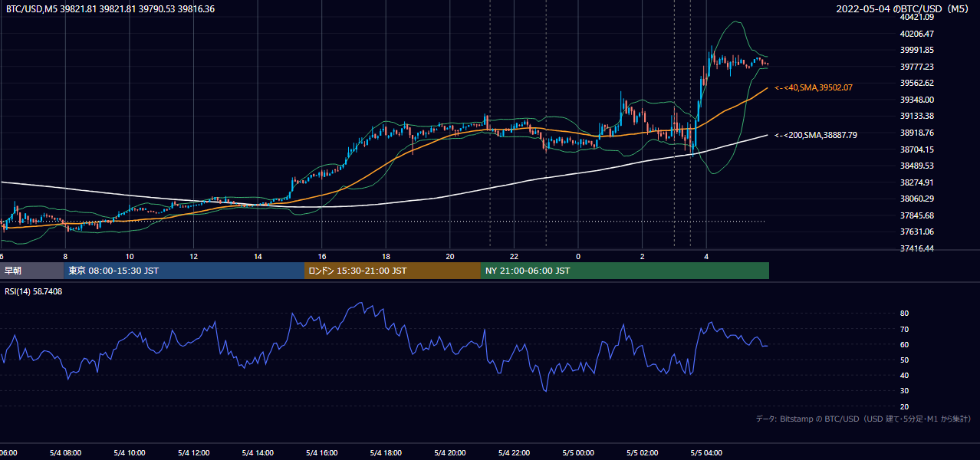This screenshot has height=460, width=980.
Task: Click the BTC/USD,M5 OHLC header text
Action: pos(110,9)
